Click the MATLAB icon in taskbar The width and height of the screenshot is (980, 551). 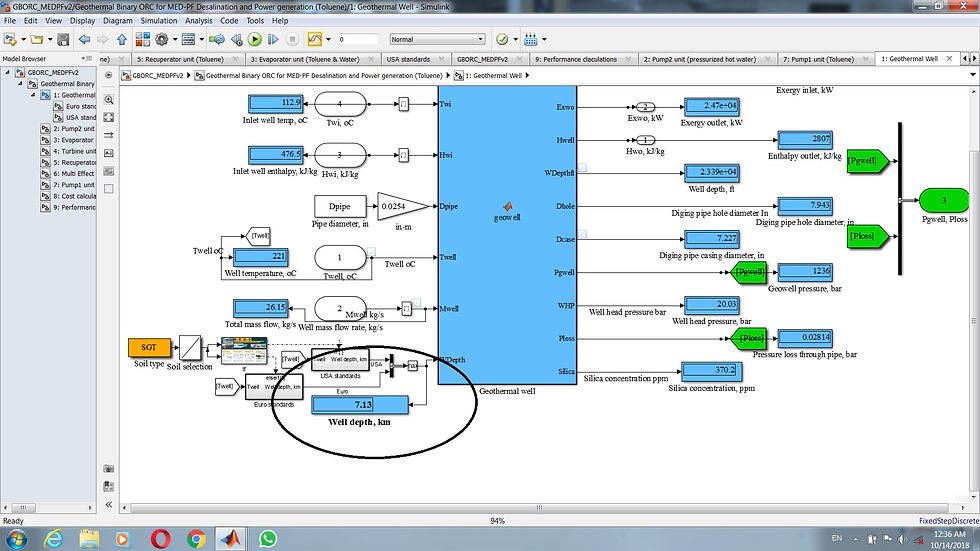[231, 539]
